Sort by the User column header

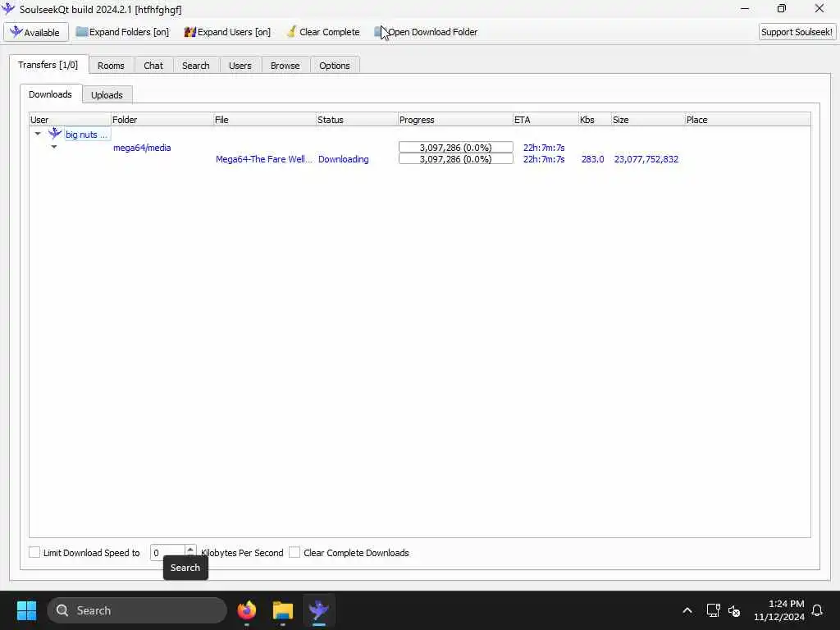[71, 120]
